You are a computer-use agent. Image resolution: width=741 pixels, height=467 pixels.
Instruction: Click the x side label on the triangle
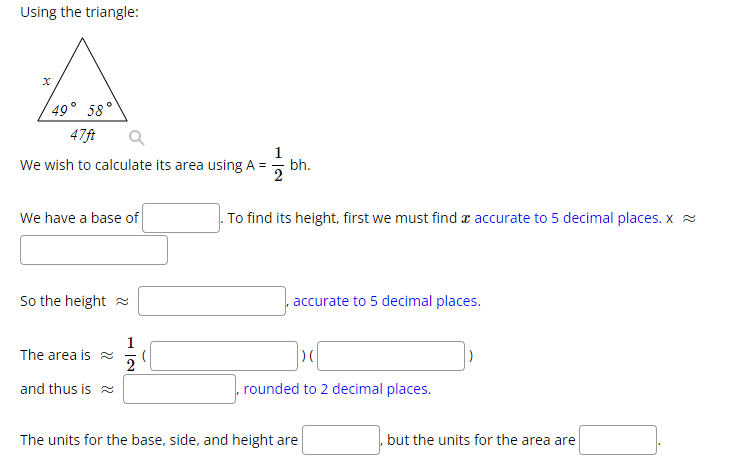(x=46, y=81)
